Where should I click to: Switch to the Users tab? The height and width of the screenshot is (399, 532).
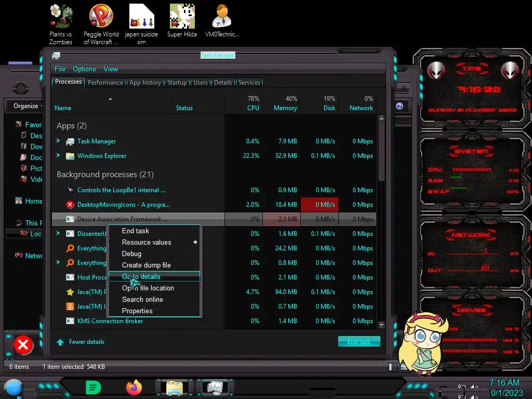point(201,83)
